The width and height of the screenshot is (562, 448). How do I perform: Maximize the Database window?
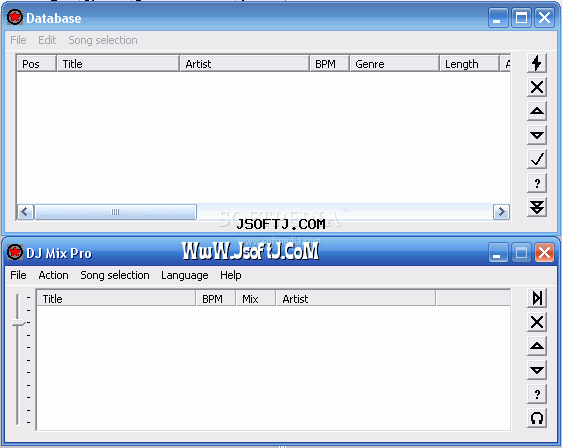tap(521, 18)
